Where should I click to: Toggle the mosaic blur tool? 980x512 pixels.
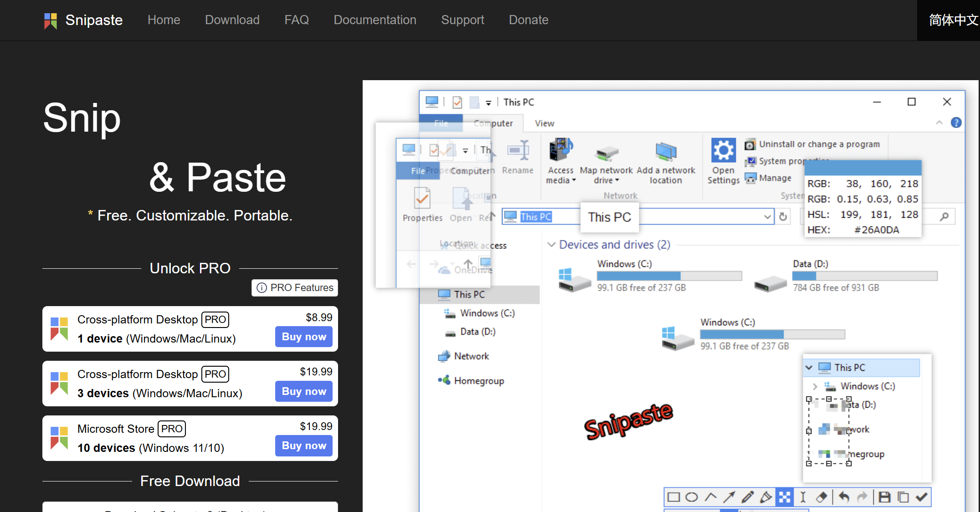[785, 497]
